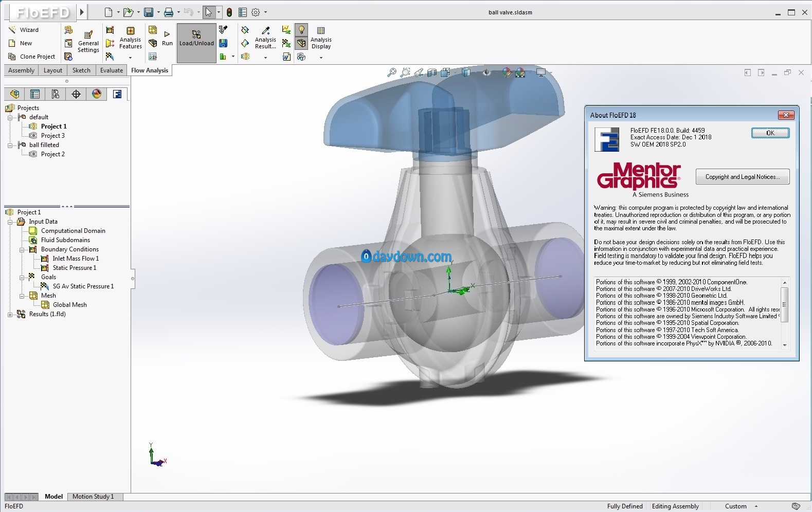Click the Previous View icon
Viewport: 812px width, 512px height.
click(419, 72)
